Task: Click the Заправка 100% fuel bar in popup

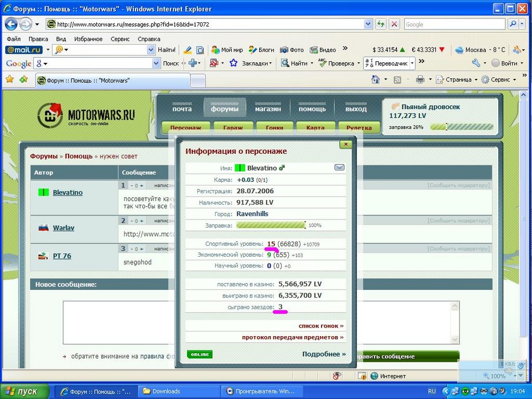Action: 271,225
